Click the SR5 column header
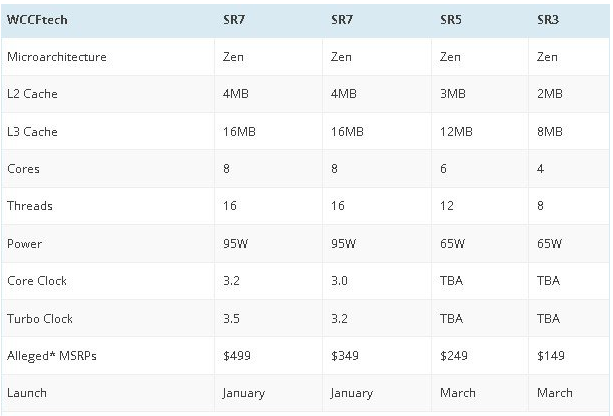Screen dimensions: 613x416 click(x=451, y=19)
